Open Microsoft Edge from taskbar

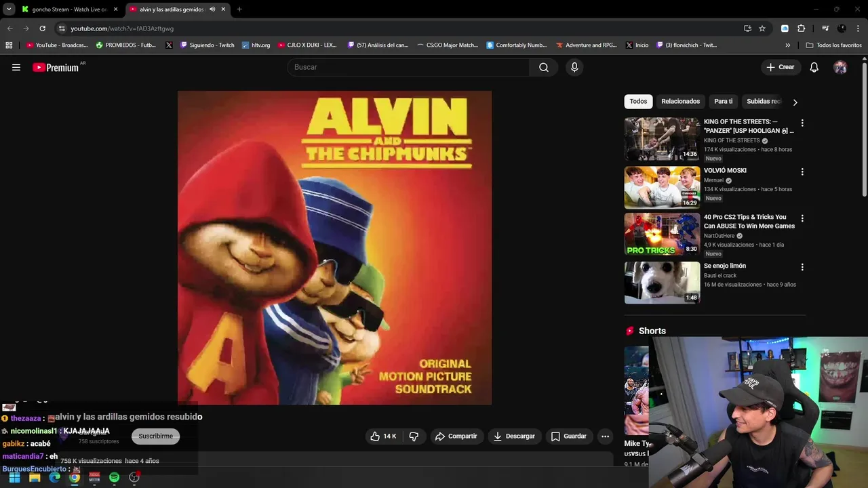[x=54, y=477]
